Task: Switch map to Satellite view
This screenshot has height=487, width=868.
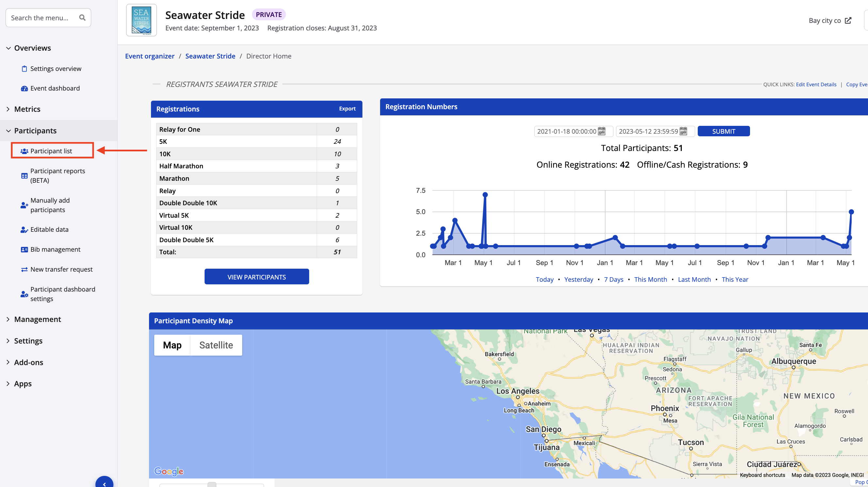Action: (216, 345)
